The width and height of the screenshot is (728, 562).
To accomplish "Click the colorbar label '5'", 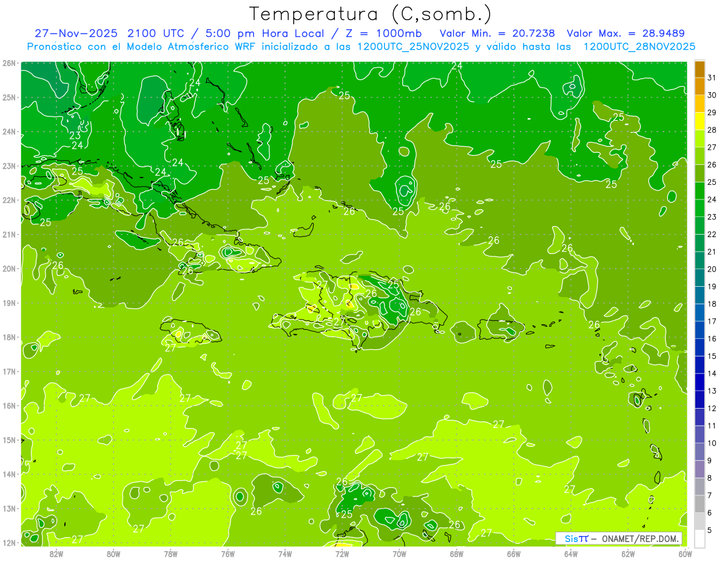I will pyautogui.click(x=710, y=530).
